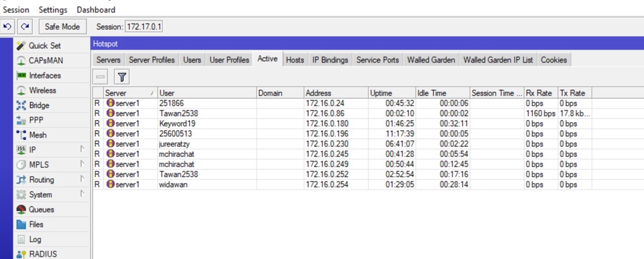Open Wireless sidebar icon
This screenshot has height=259, width=644.
(21, 91)
